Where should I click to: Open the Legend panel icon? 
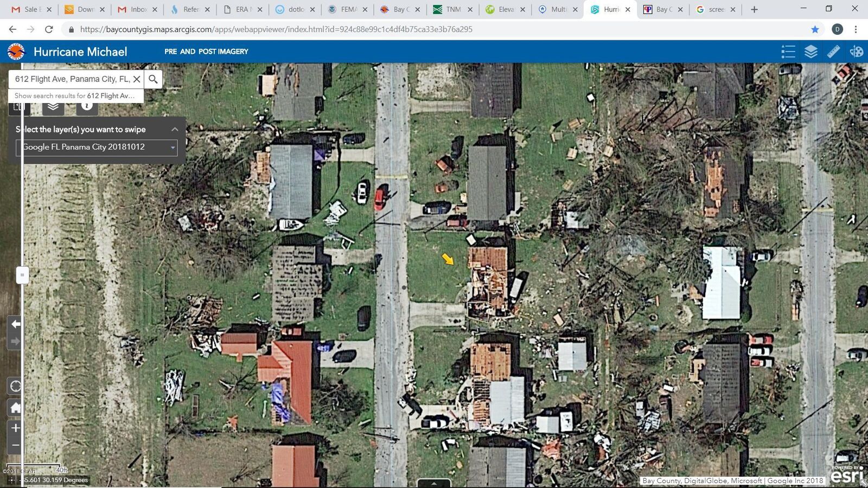788,52
